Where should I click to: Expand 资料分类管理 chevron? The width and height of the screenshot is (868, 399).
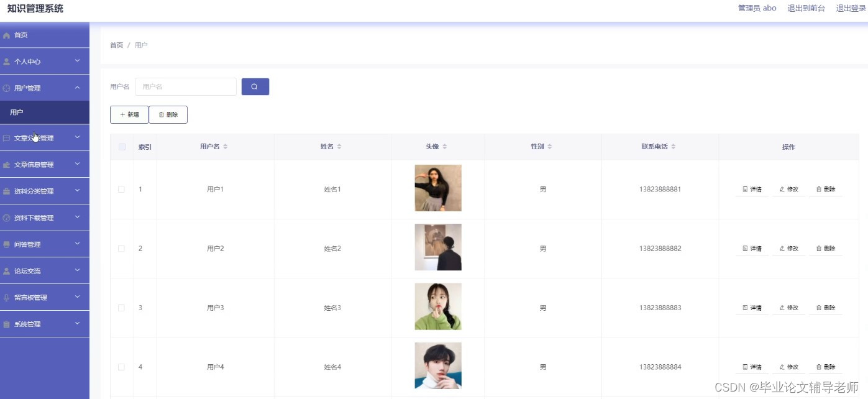point(78,191)
